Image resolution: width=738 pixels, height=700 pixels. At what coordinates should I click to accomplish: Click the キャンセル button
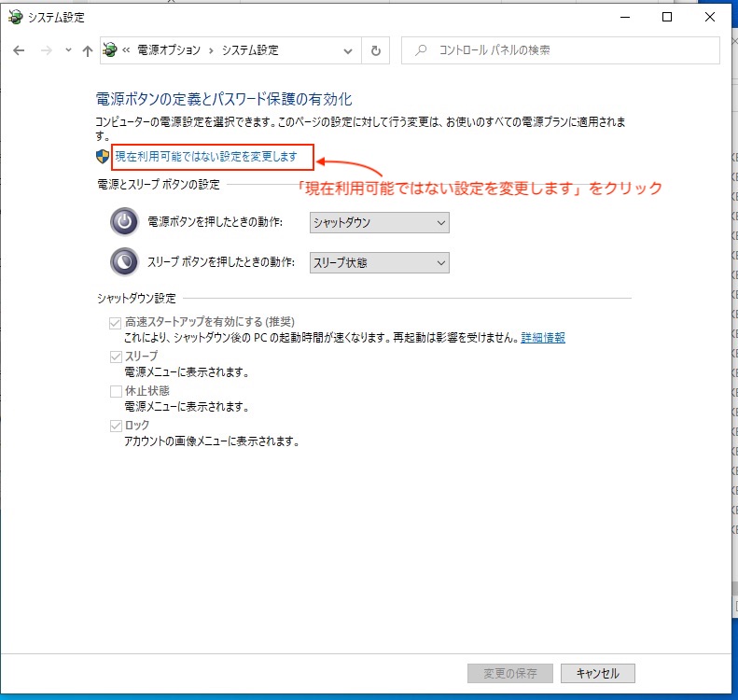(x=598, y=673)
